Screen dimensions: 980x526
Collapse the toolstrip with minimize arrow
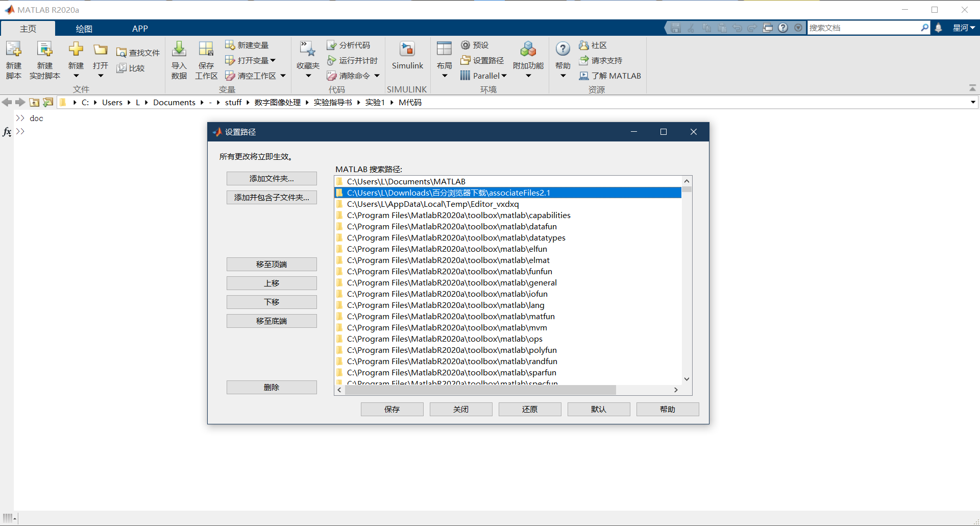(x=972, y=88)
